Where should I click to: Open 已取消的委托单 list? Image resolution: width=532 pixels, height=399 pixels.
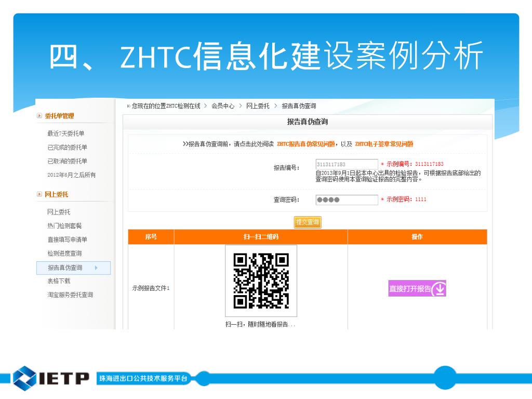click(67, 161)
